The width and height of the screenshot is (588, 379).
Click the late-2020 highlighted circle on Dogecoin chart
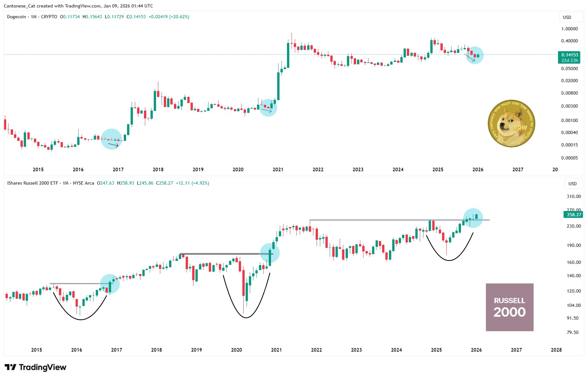click(268, 108)
